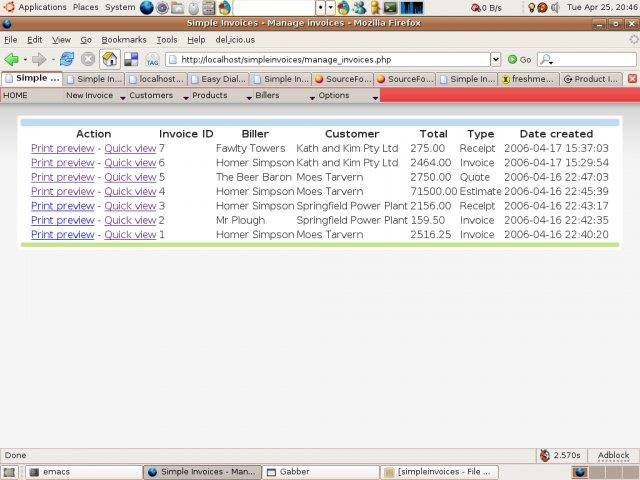Click the Reload page icon
This screenshot has width=640, height=480.
[x=67, y=59]
